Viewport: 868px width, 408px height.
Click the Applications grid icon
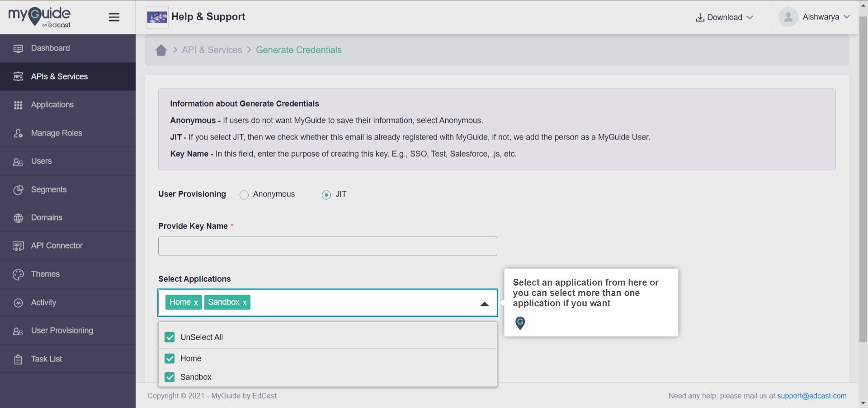18,105
